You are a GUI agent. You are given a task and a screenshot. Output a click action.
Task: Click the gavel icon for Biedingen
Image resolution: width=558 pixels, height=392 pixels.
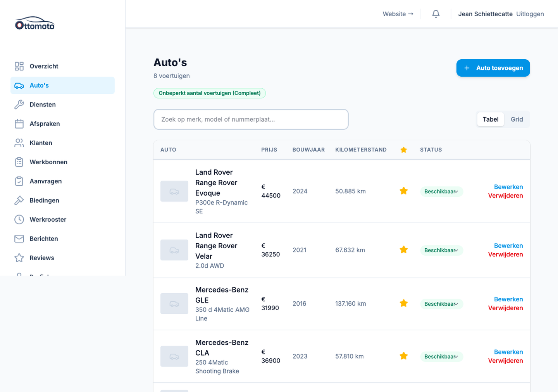coord(19,201)
